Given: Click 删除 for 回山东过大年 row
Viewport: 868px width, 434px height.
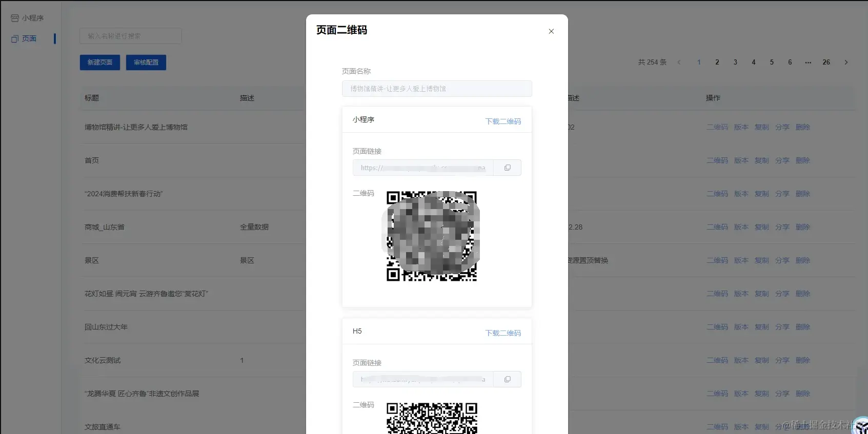Looking at the screenshot, I should point(803,327).
